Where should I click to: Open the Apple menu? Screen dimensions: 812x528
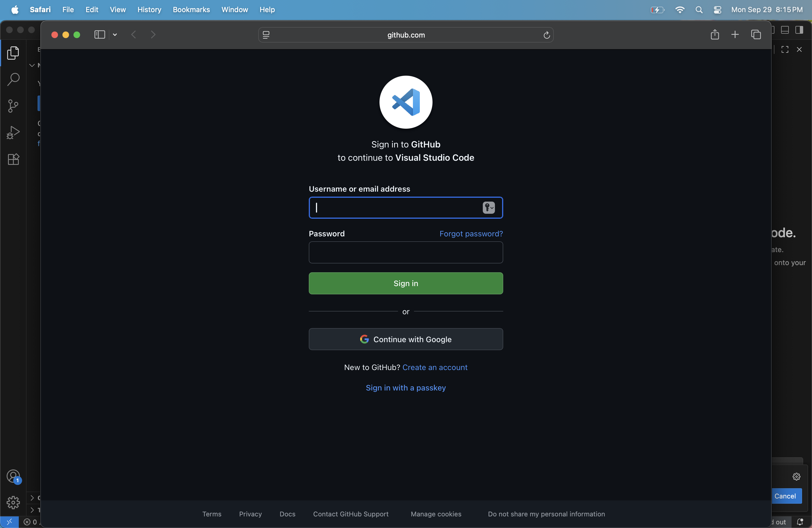tap(15, 10)
